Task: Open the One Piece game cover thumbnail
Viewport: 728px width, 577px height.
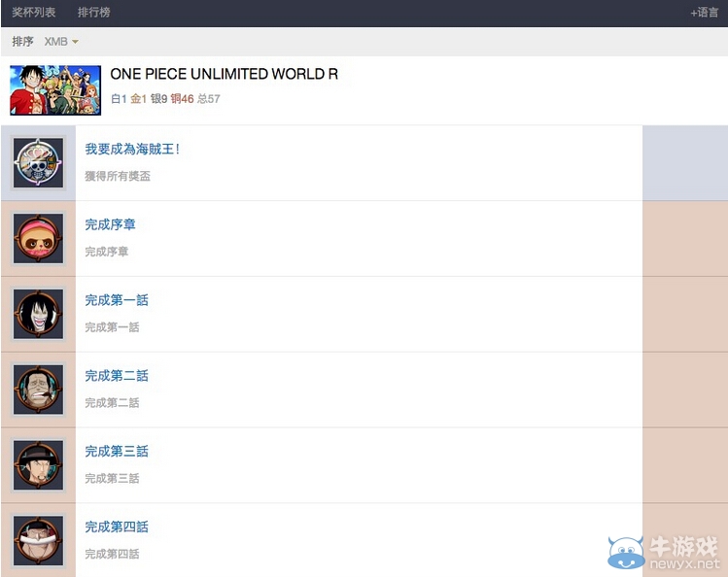Action: pos(55,90)
